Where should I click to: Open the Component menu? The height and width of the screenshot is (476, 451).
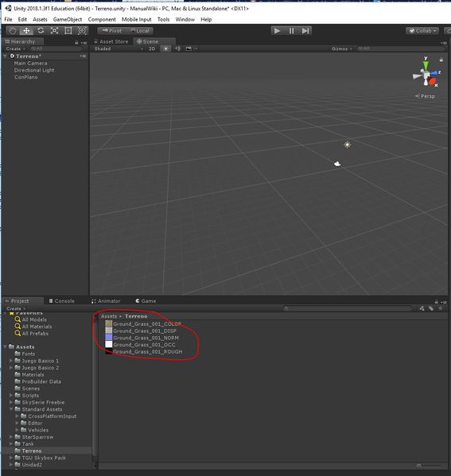(102, 19)
